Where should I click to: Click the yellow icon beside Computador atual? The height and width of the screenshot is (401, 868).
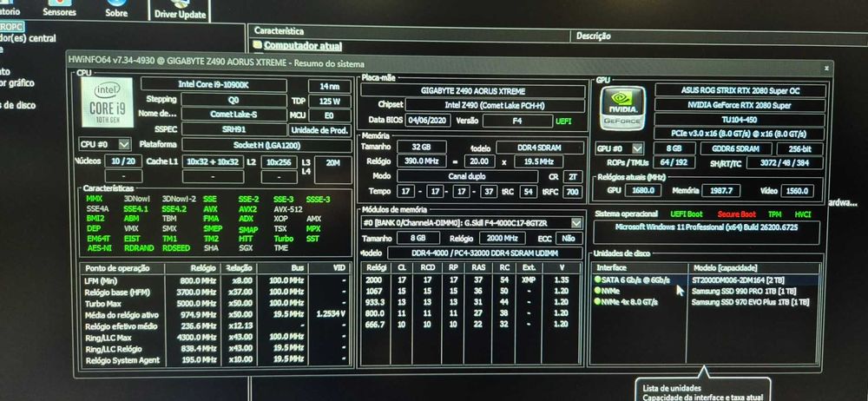pyautogui.click(x=257, y=45)
